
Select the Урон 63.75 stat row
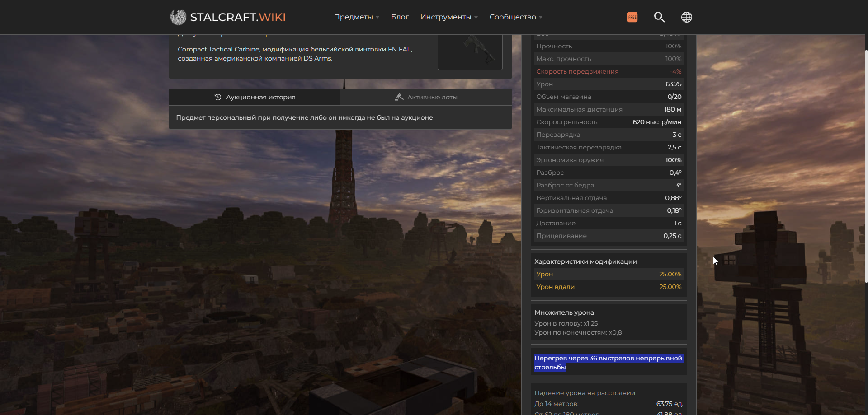[x=609, y=84]
